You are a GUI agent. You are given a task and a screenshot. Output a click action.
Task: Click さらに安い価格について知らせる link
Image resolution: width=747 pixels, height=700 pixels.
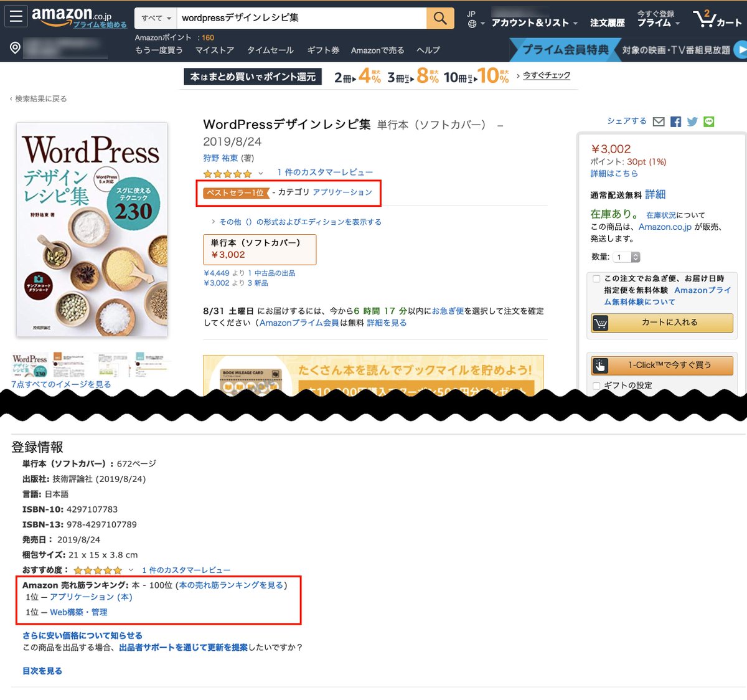82,636
